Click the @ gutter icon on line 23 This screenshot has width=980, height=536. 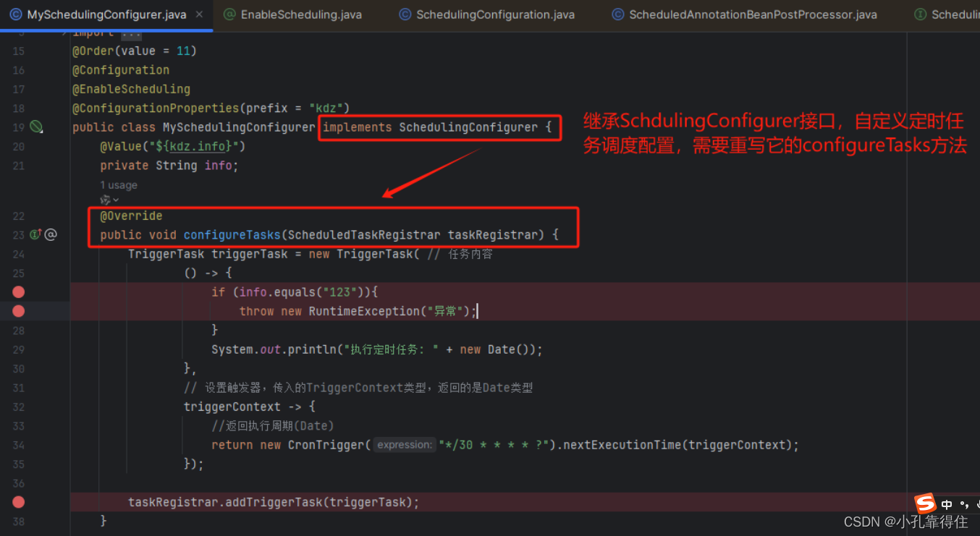51,234
